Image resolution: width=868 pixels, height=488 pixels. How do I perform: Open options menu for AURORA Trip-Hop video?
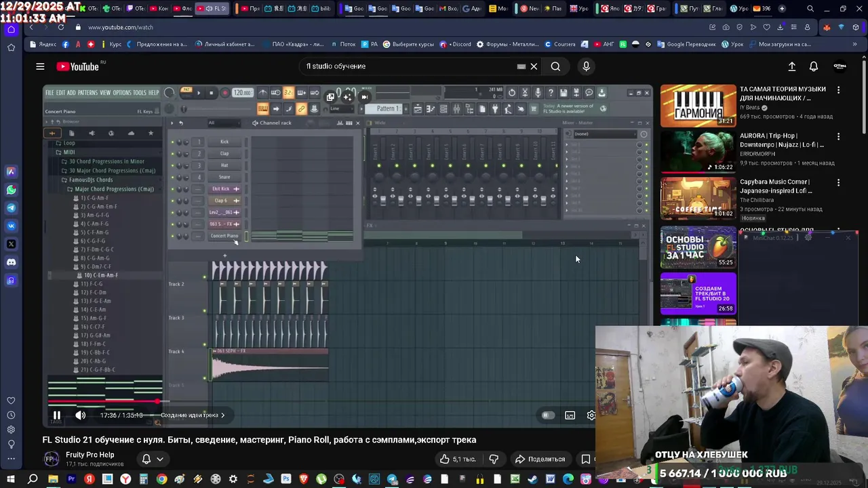tap(838, 136)
